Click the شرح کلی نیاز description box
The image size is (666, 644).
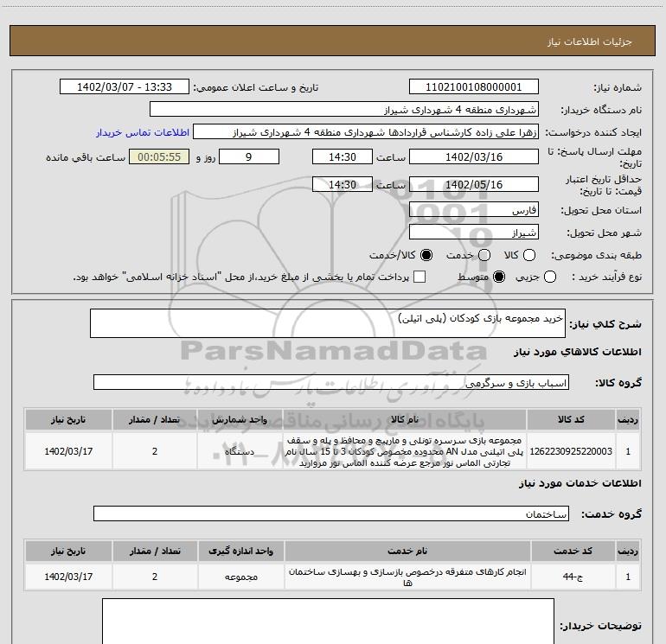(x=330, y=323)
